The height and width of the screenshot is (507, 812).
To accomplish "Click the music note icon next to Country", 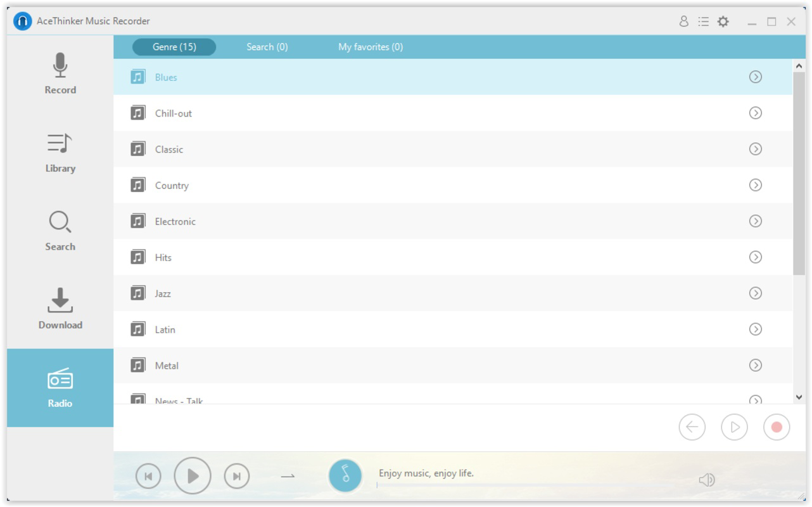I will [138, 185].
